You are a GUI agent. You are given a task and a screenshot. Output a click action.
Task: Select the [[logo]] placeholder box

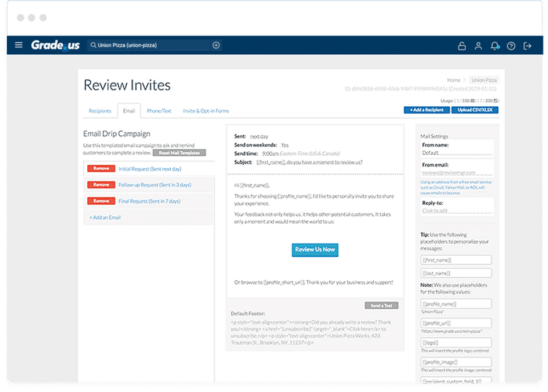456,343
